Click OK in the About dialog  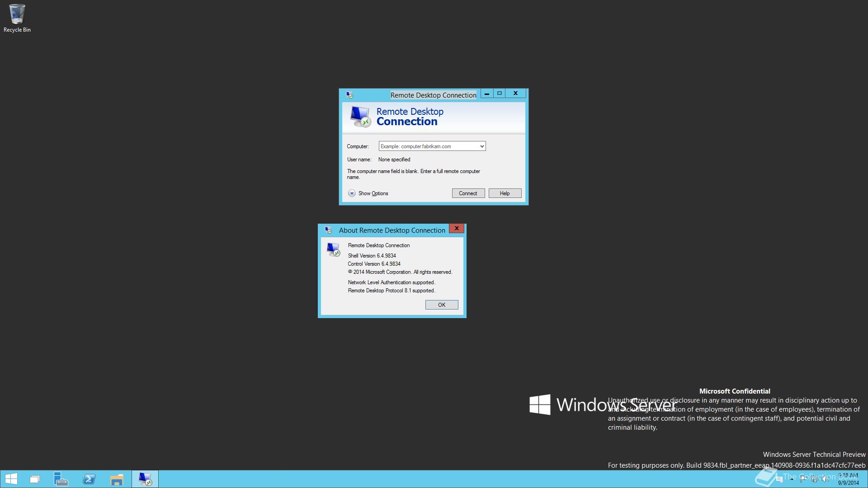point(442,305)
